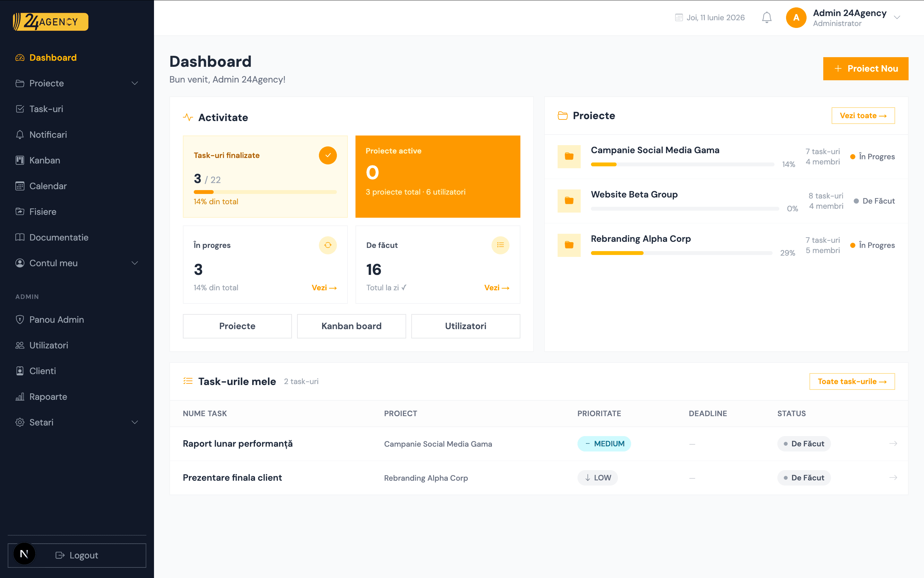Click the Logout button
This screenshot has width=924, height=578.
77,556
